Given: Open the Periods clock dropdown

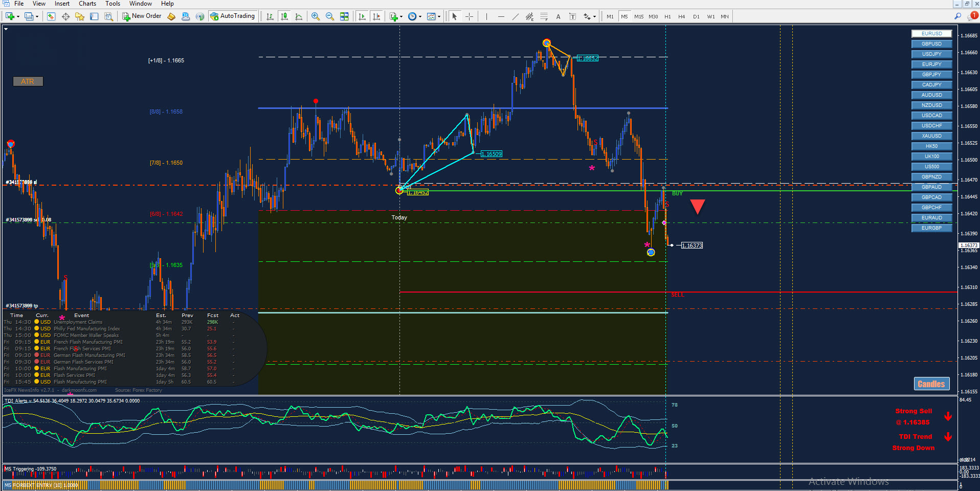Looking at the screenshot, I should point(415,16).
